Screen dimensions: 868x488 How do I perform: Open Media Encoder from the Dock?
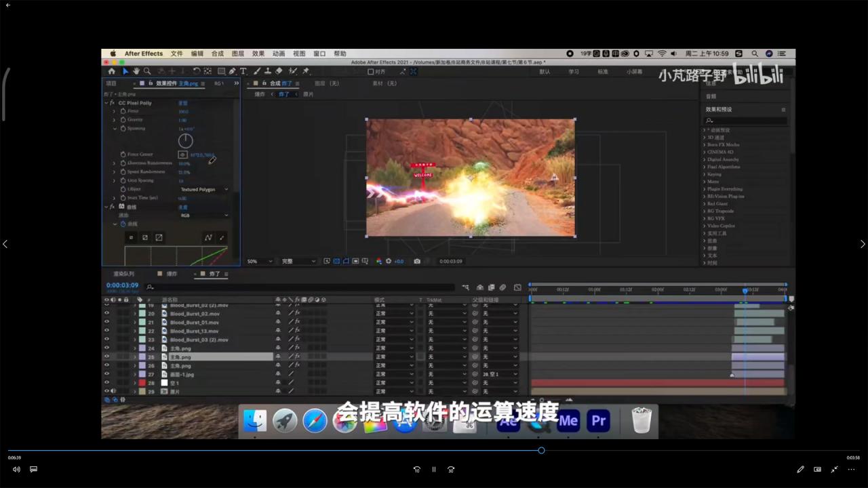tap(568, 421)
